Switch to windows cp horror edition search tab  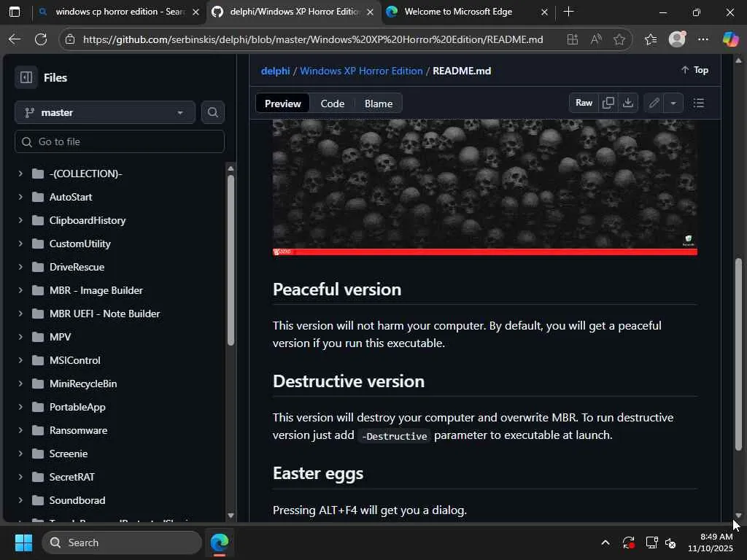[119, 12]
